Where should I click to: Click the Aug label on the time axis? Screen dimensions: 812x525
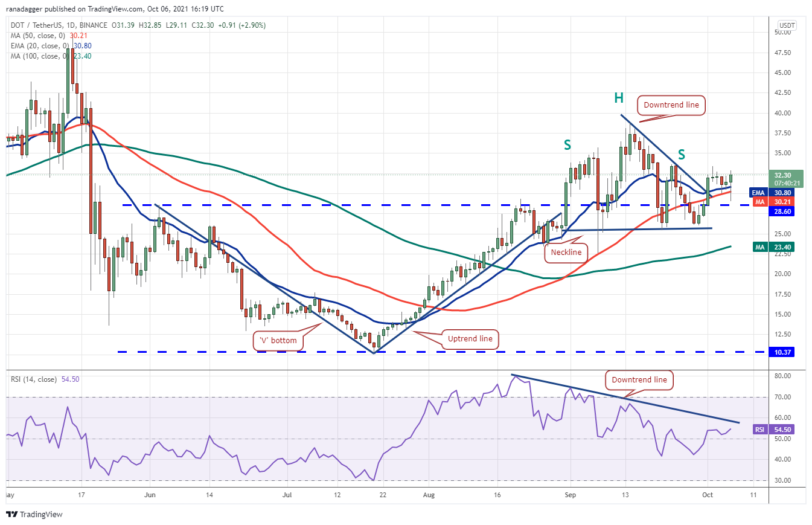[x=427, y=494]
